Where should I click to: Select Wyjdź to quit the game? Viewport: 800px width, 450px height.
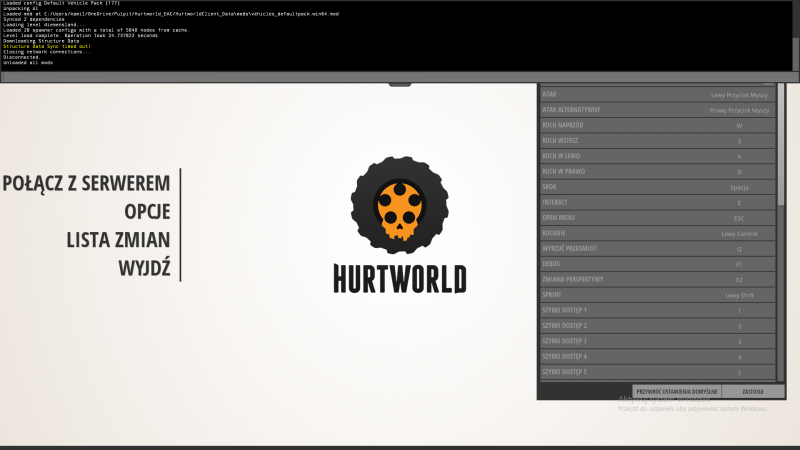tap(144, 268)
